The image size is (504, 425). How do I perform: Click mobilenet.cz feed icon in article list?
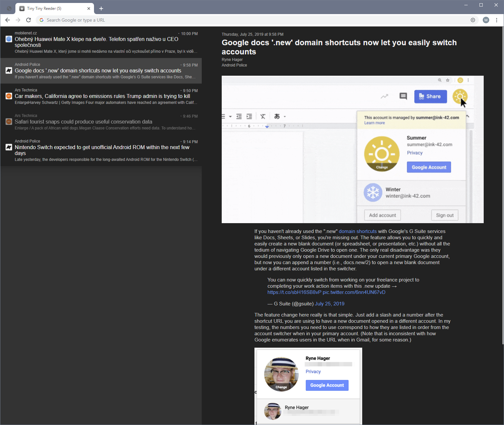tap(9, 39)
